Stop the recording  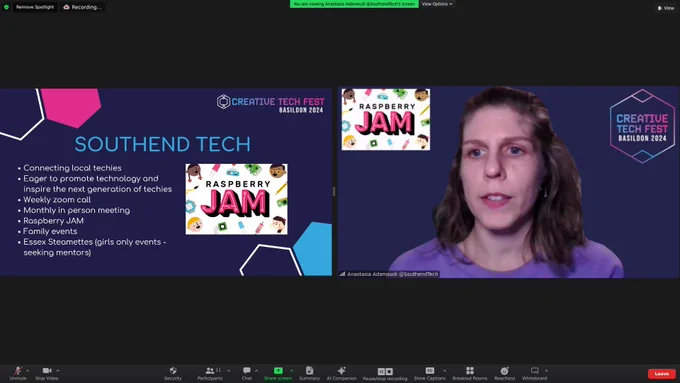pos(389,371)
